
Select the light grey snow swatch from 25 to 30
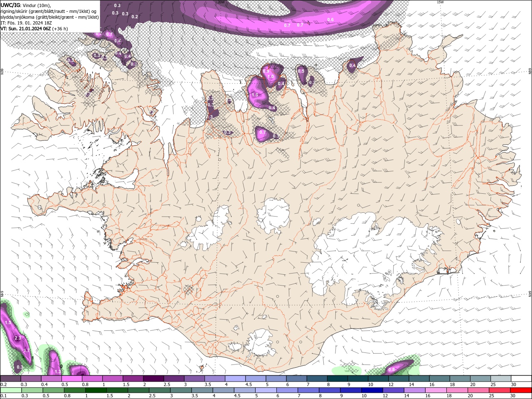tap(500, 379)
